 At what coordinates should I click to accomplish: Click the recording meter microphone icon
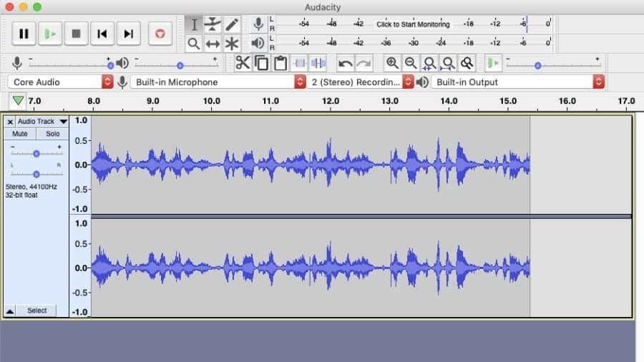258,24
